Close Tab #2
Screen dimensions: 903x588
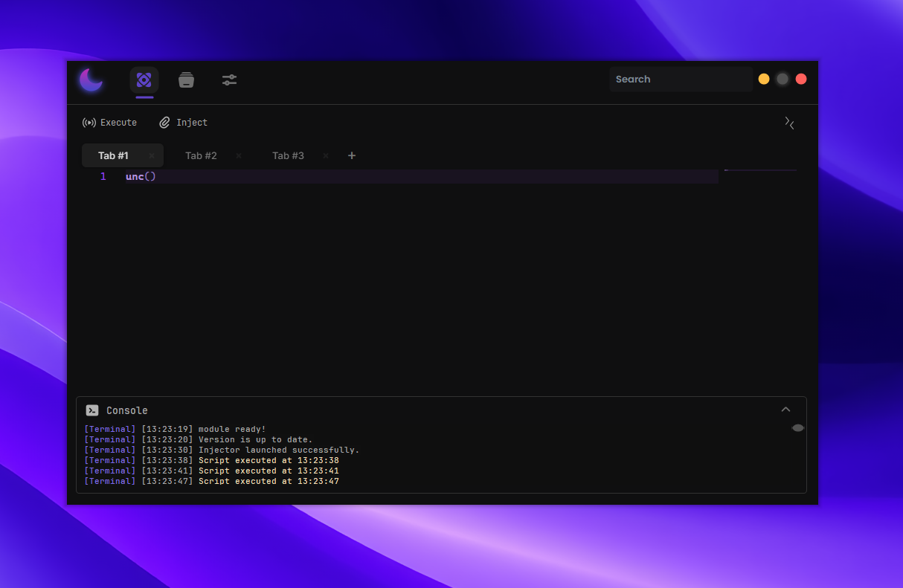point(239,155)
